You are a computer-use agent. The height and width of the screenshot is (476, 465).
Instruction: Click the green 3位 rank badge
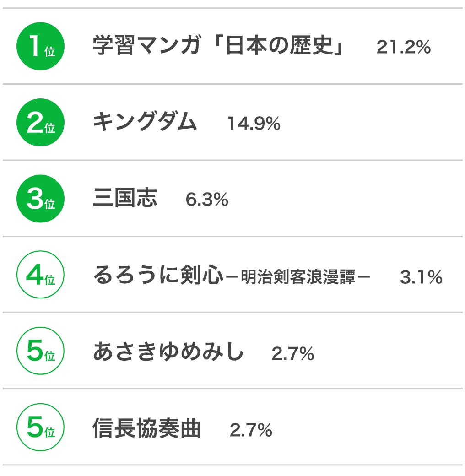40,199
